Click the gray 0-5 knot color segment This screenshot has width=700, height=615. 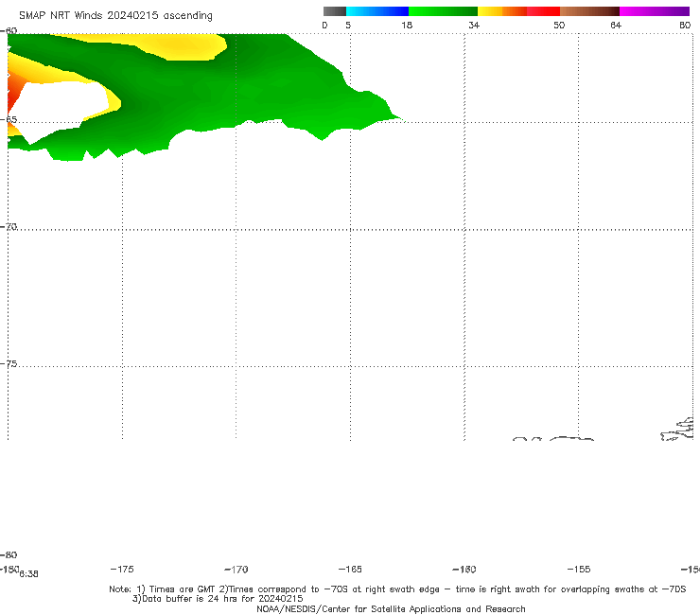[334, 11]
